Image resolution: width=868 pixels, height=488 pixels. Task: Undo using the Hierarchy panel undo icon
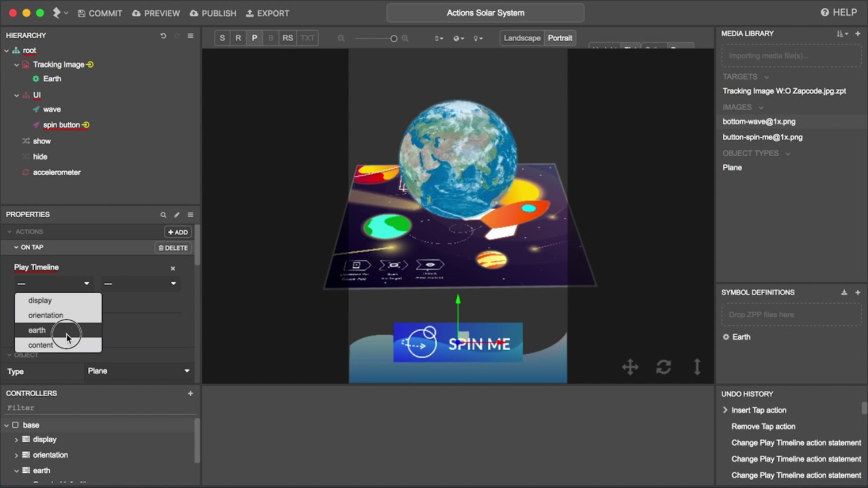click(x=163, y=36)
